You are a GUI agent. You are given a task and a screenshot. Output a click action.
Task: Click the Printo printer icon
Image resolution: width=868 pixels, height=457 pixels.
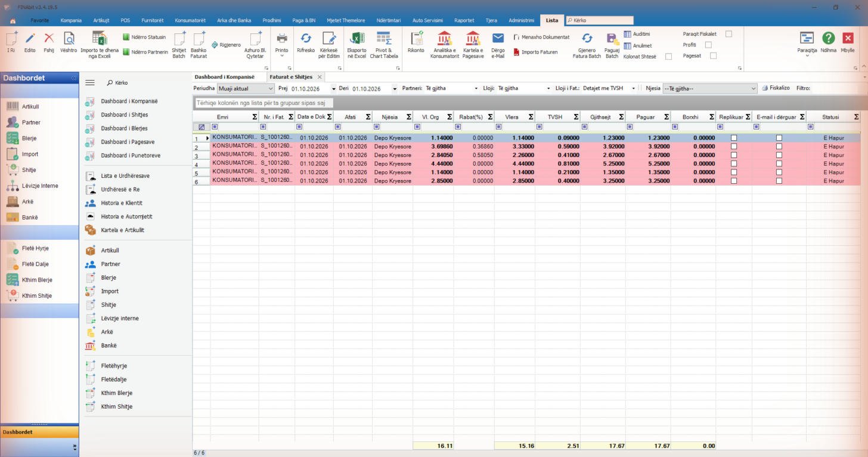(282, 38)
